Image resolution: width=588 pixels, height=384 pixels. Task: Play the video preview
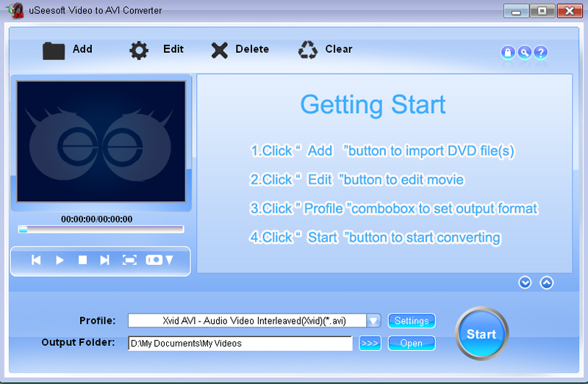pos(60,260)
